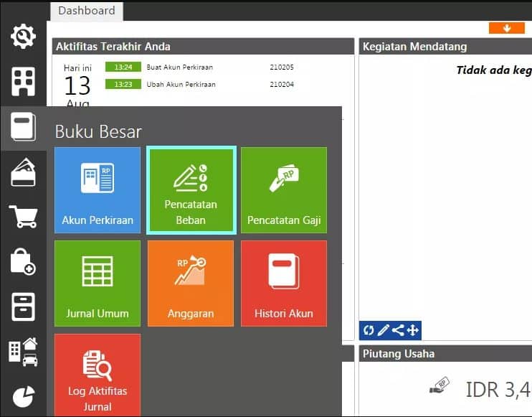Open the fixed assets building and car icon
The image size is (532, 417).
(x=23, y=352)
